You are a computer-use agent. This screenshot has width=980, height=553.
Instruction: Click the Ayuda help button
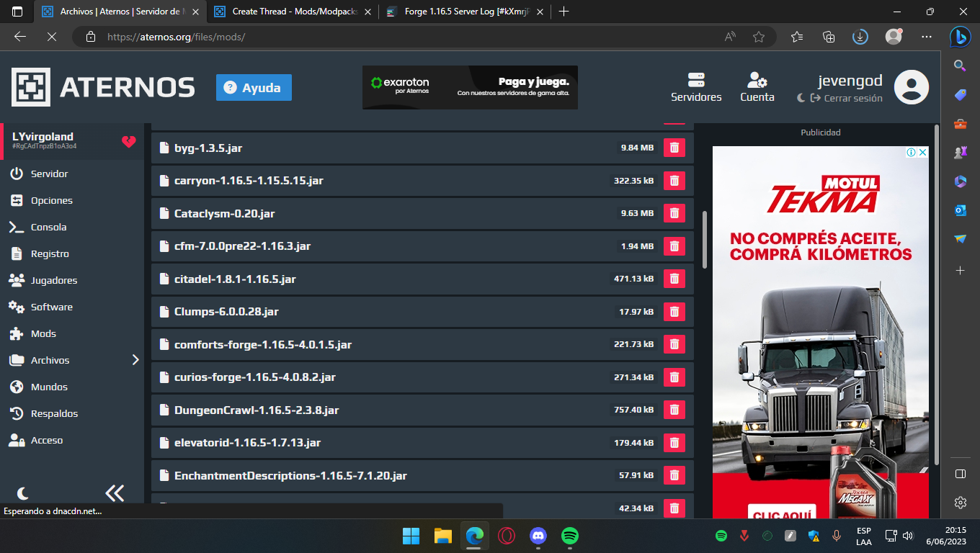coord(254,87)
